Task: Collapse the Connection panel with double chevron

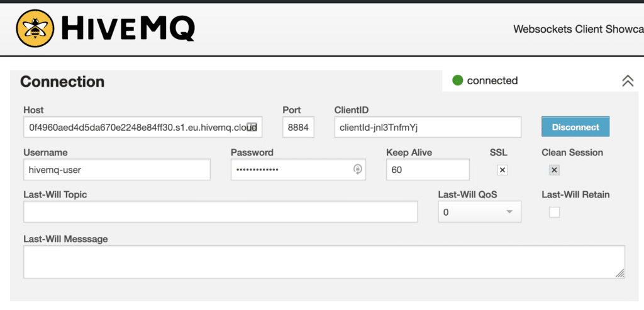Action: [628, 81]
